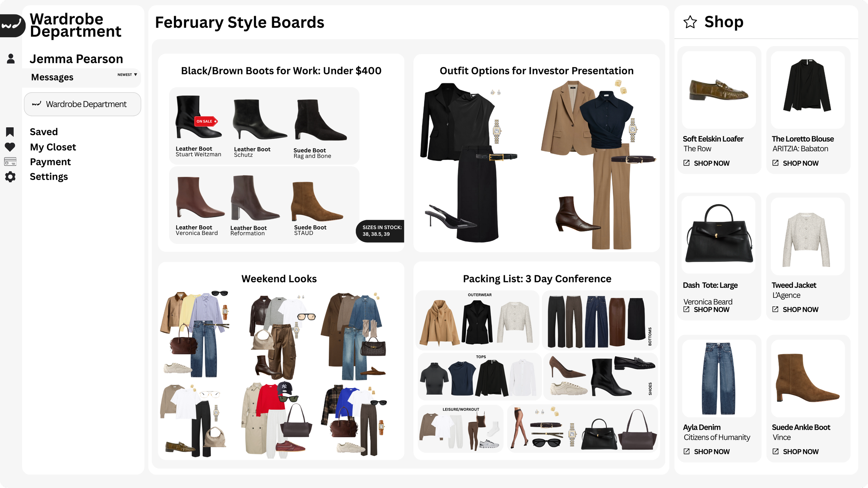Screen dimensions: 868x488
Task: Open the My Closet menu item
Action: pos(53,147)
